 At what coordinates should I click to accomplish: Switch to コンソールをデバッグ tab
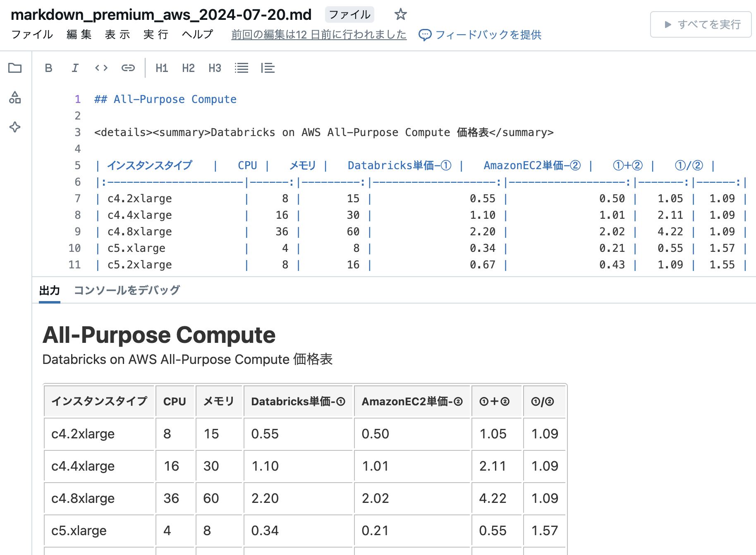click(x=127, y=290)
